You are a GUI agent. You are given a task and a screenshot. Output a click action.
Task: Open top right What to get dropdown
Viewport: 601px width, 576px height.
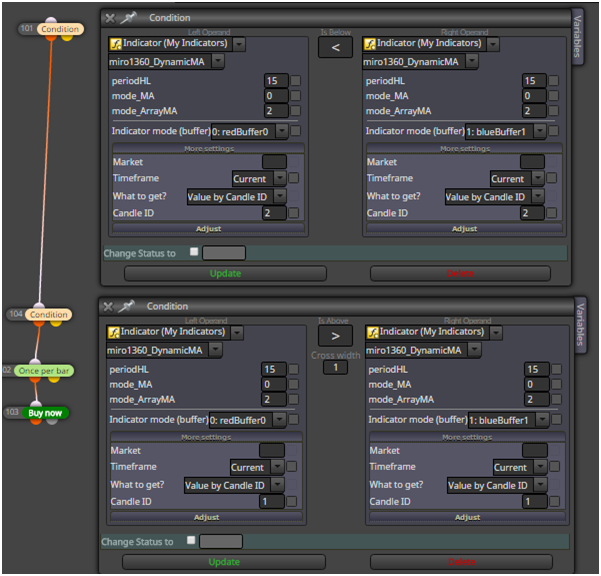pos(538,197)
